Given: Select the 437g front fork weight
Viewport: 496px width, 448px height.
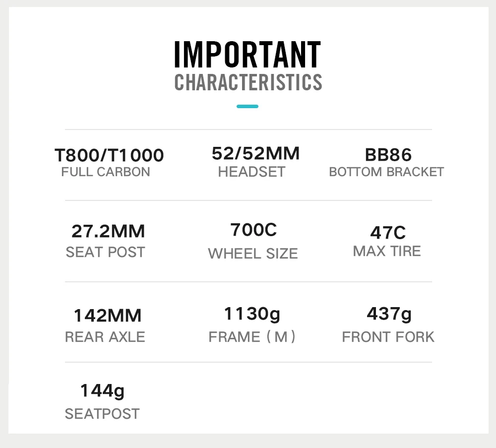Looking at the screenshot, I should [x=389, y=314].
